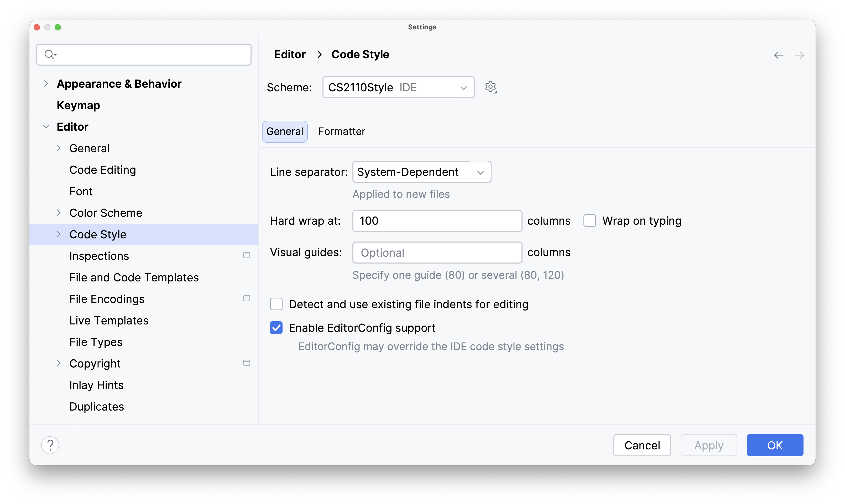Switch to the Formatter tab
Screen dimensions: 845x504
click(341, 132)
